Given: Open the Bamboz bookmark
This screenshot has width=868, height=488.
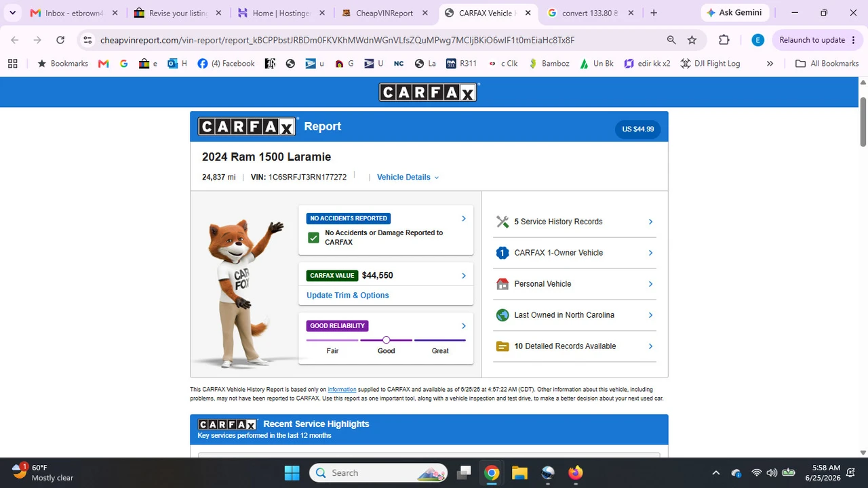Looking at the screenshot, I should tap(549, 64).
